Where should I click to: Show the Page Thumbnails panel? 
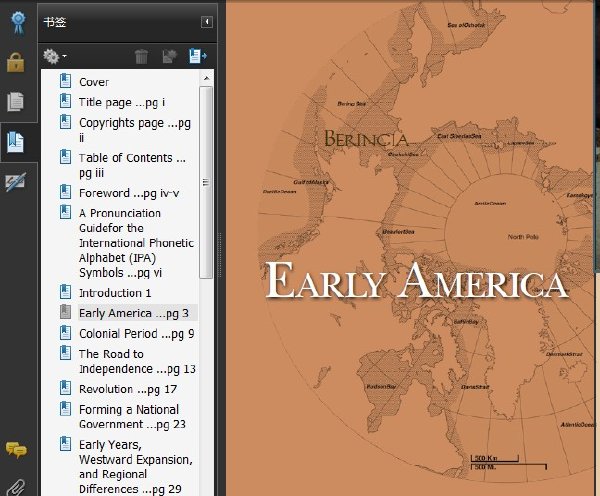point(15,102)
